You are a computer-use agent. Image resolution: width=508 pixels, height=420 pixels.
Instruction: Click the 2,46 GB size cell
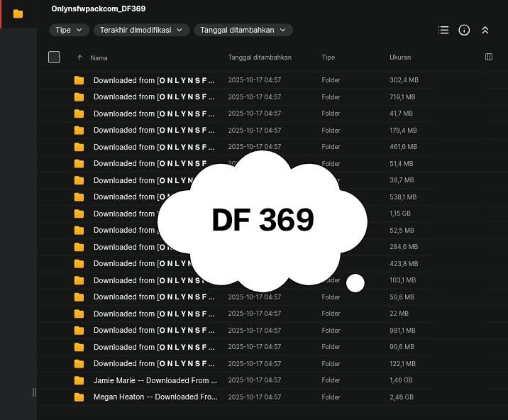click(x=402, y=397)
